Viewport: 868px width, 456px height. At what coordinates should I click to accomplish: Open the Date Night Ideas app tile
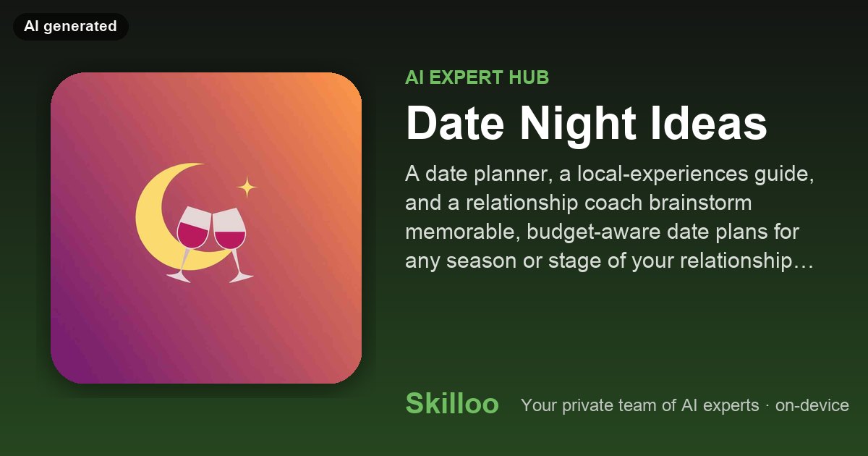pyautogui.click(x=206, y=228)
